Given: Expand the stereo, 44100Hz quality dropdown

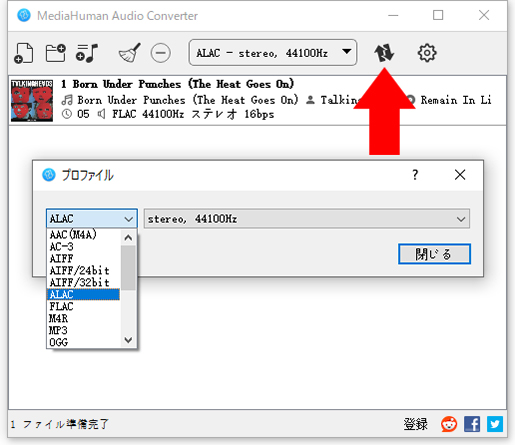Looking at the screenshot, I should pos(307,219).
